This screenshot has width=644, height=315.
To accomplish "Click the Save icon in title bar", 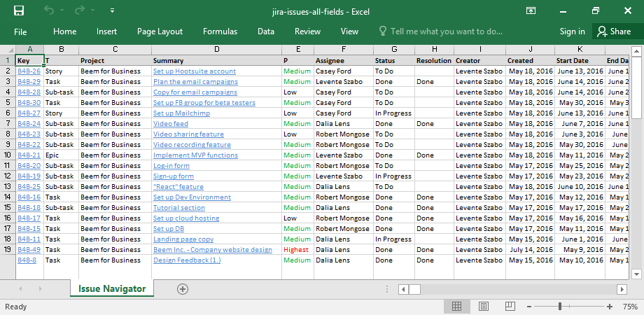I will point(18,10).
